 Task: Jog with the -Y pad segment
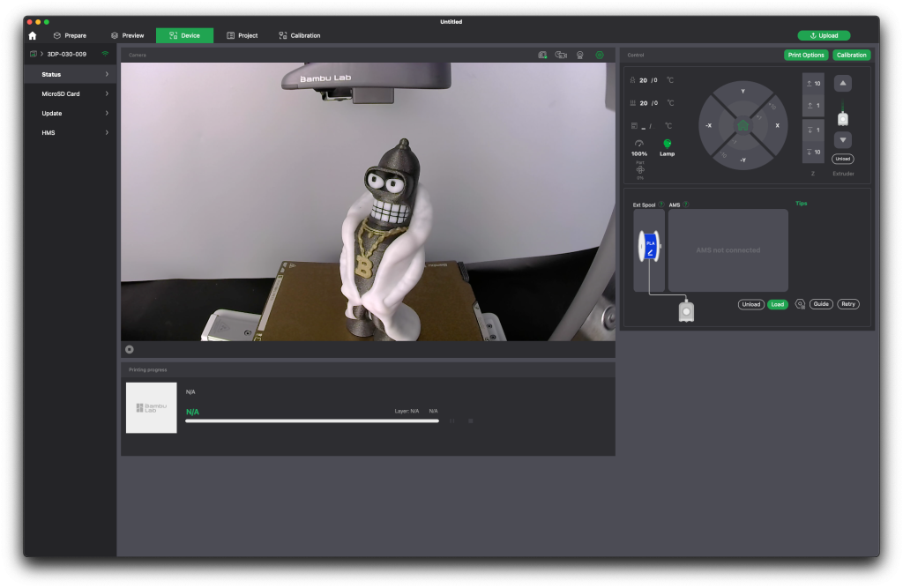point(743,160)
